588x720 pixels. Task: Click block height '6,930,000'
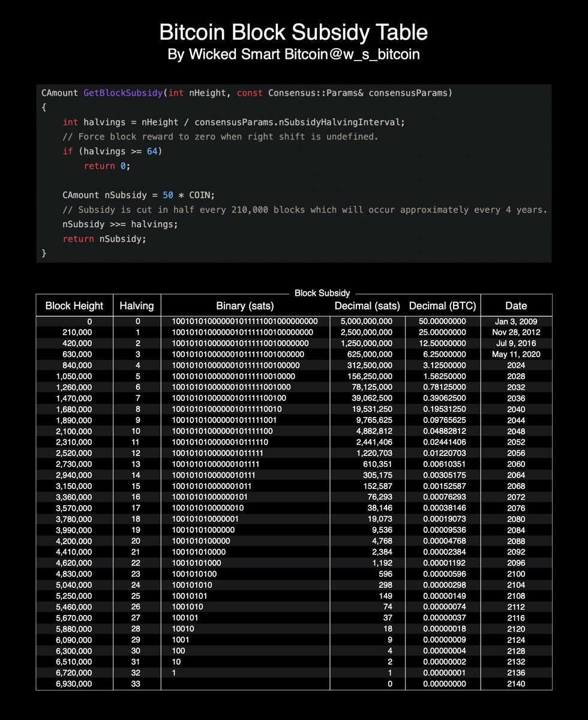(x=74, y=684)
